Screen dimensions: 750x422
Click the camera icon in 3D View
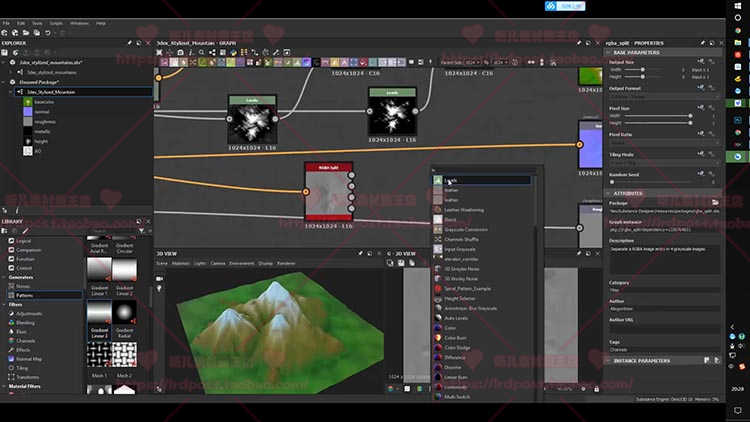pos(159,278)
